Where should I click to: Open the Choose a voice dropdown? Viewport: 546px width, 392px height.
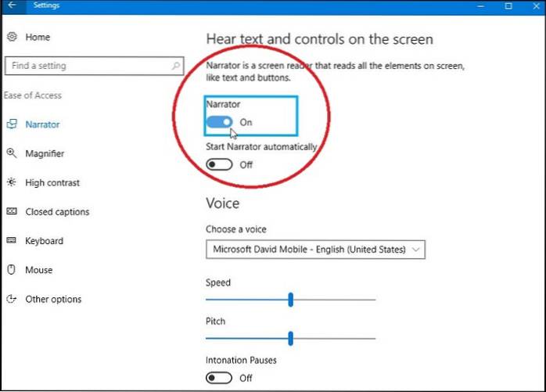point(315,250)
